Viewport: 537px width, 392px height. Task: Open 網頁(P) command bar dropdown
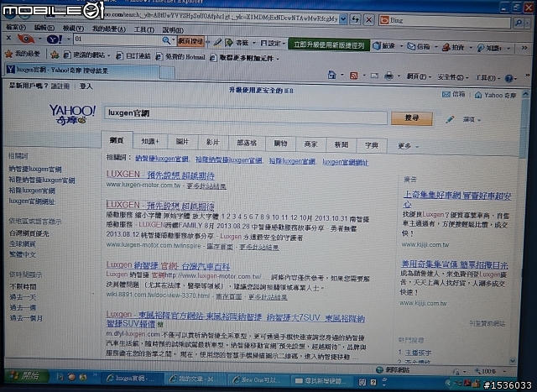(x=419, y=76)
